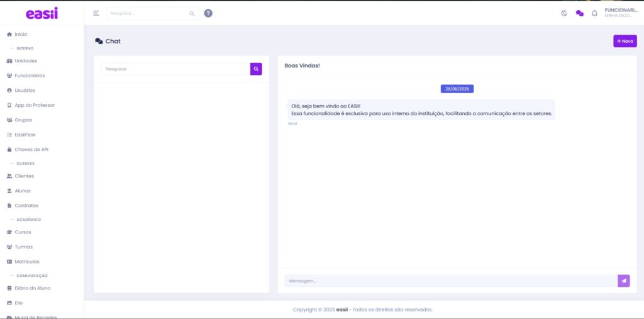Click the purple chat search button
This screenshot has width=644, height=319.
point(256,69)
